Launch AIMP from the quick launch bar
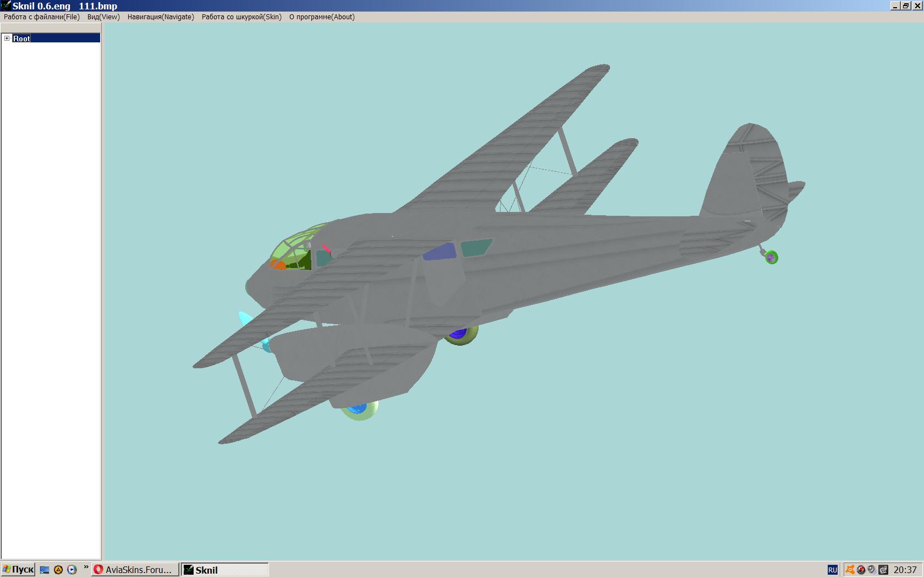 pyautogui.click(x=58, y=570)
